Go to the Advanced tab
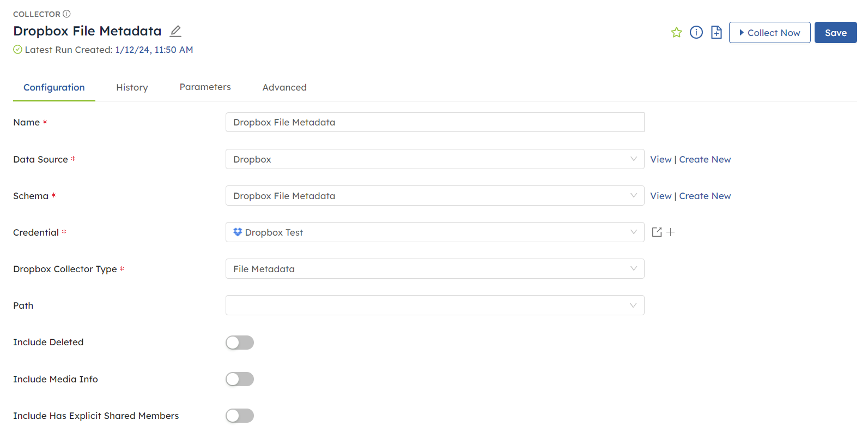Viewport: 868px width, 432px height. [x=284, y=87]
